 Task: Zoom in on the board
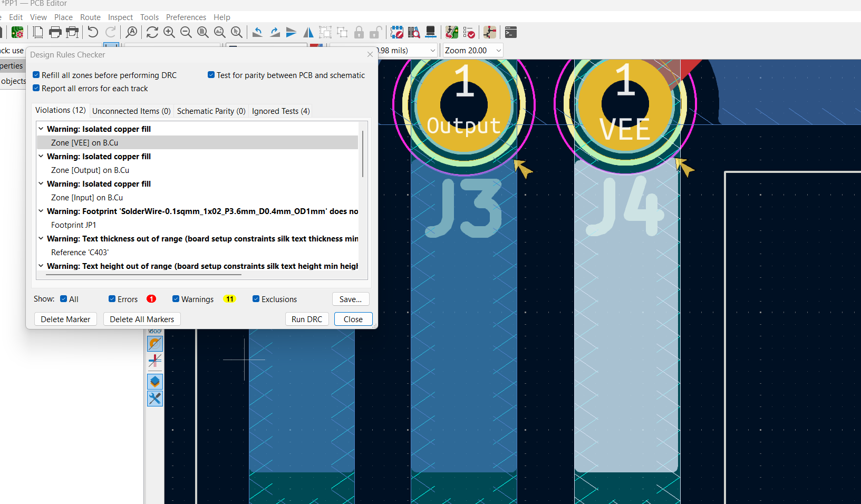(x=169, y=33)
